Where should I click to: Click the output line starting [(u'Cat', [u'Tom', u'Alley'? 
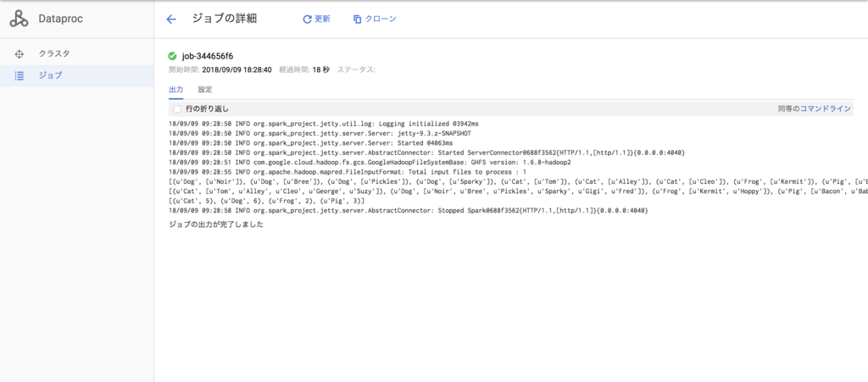tap(518, 191)
